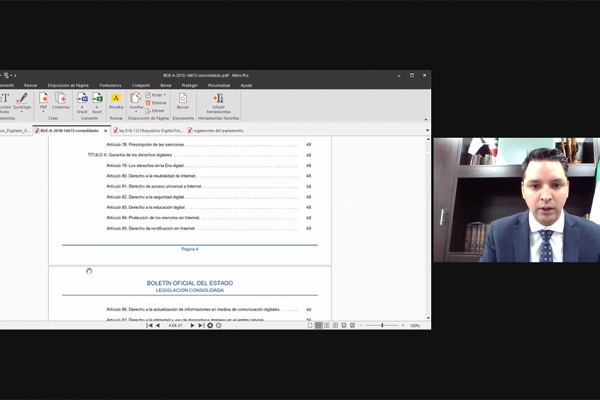Click the Artículo 80 neutralidad de Internet entry
600x400 pixels.
209,176
